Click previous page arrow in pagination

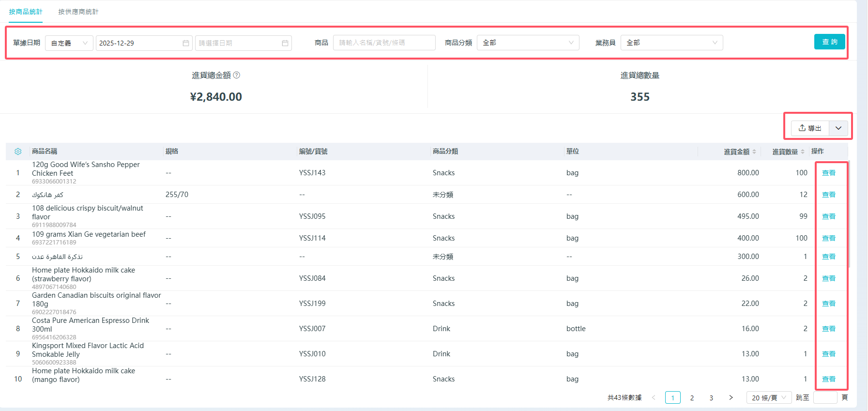click(654, 397)
